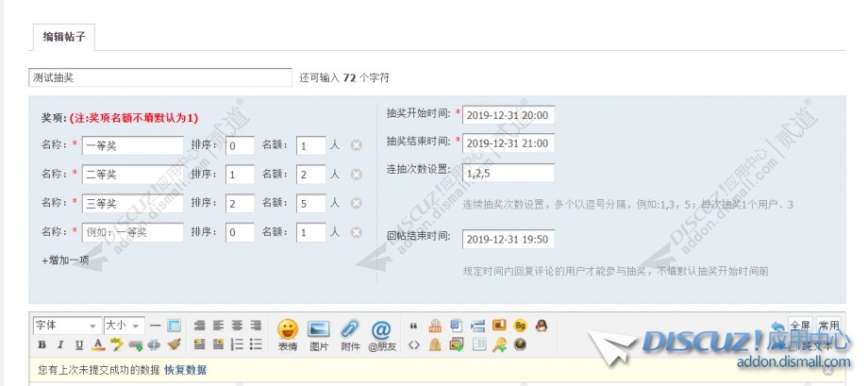Switch to the 编辑帖子 tab
Image resolution: width=868 pixels, height=386 pixels.
tap(63, 37)
